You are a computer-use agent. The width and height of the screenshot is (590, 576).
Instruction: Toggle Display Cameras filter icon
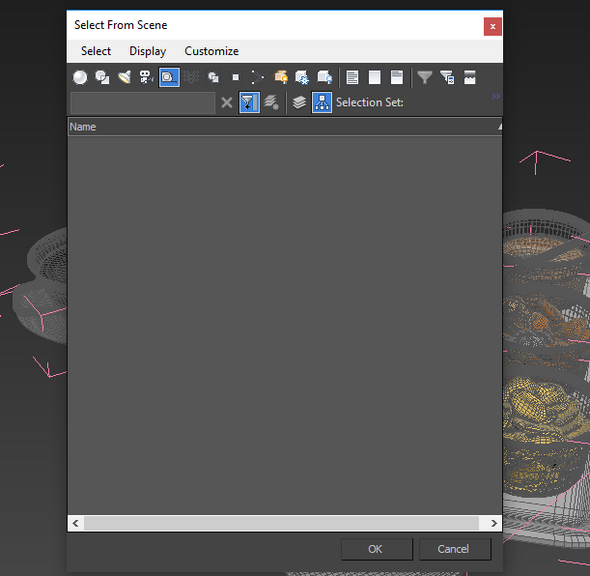click(147, 78)
